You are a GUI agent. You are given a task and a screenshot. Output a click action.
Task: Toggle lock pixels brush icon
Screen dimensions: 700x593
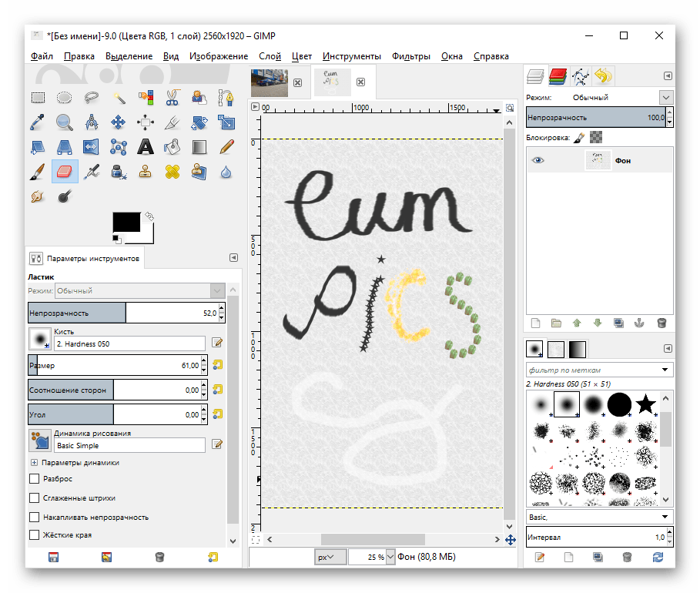[x=579, y=138]
